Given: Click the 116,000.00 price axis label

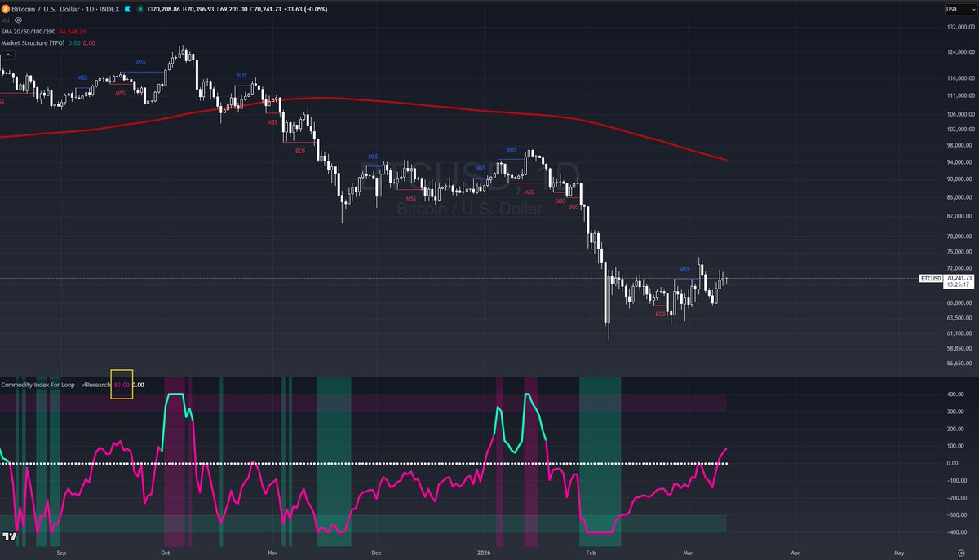Looking at the screenshot, I should coord(961,78).
